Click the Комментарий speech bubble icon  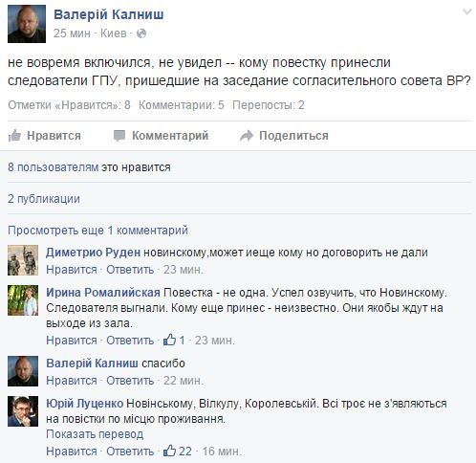point(119,136)
